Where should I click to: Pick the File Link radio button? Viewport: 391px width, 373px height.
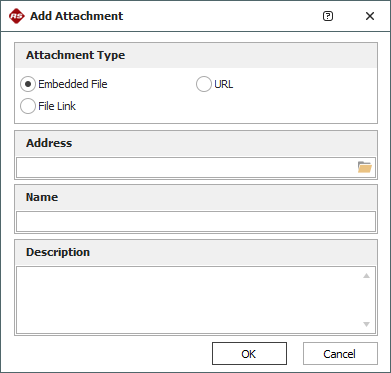pos(28,106)
